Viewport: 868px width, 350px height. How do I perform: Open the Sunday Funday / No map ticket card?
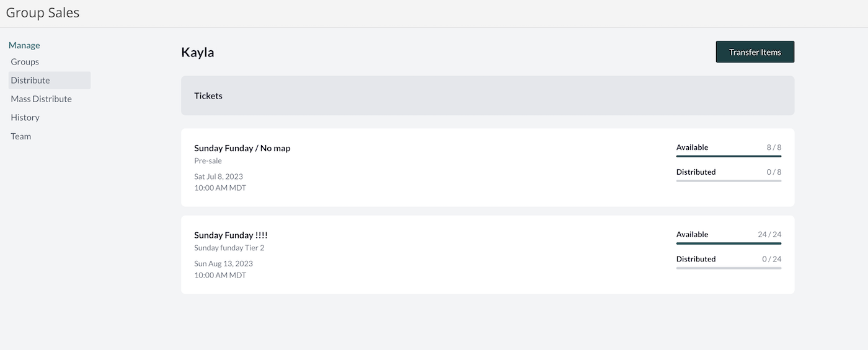click(487, 167)
